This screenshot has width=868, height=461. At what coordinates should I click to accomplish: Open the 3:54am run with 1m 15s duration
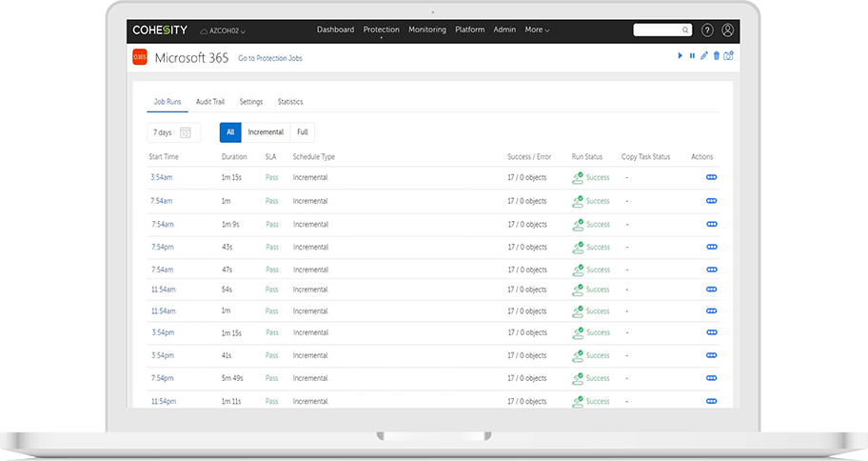point(162,177)
